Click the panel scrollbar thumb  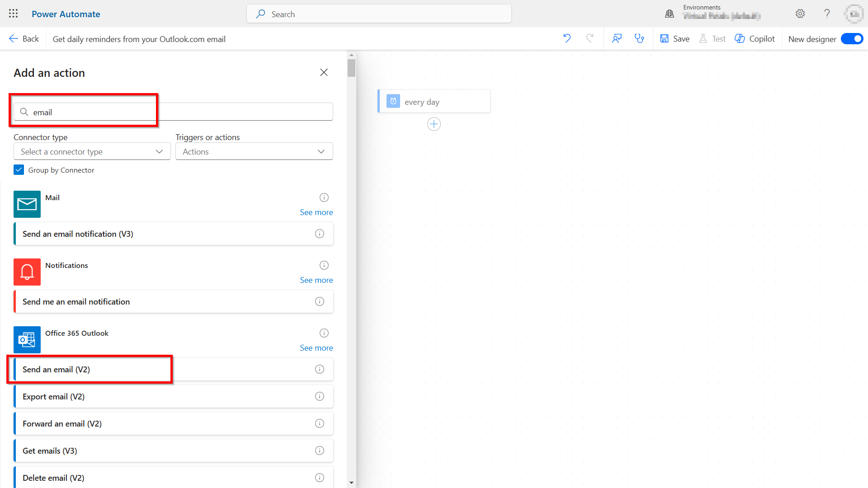pyautogui.click(x=351, y=68)
